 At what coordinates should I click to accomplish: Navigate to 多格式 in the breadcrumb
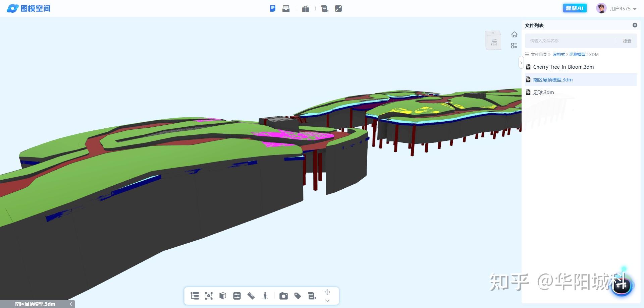click(x=558, y=55)
